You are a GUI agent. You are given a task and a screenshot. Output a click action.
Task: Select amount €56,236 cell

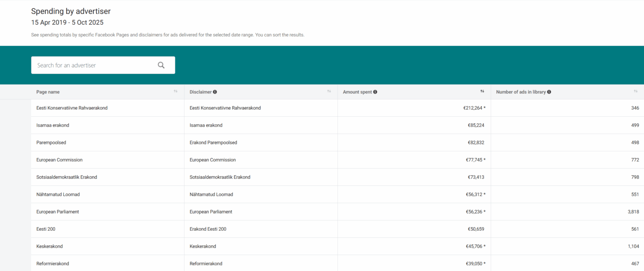point(414,212)
